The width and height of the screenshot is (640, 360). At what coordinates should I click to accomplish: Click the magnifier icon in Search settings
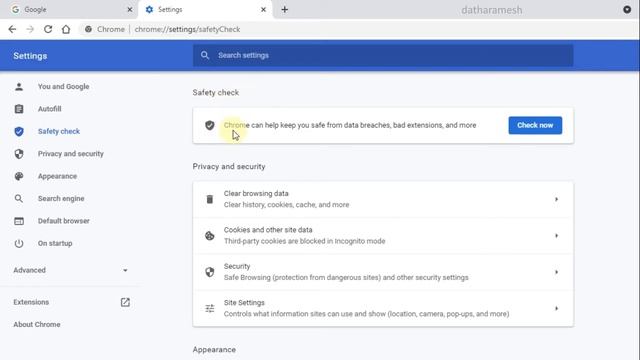(x=205, y=55)
